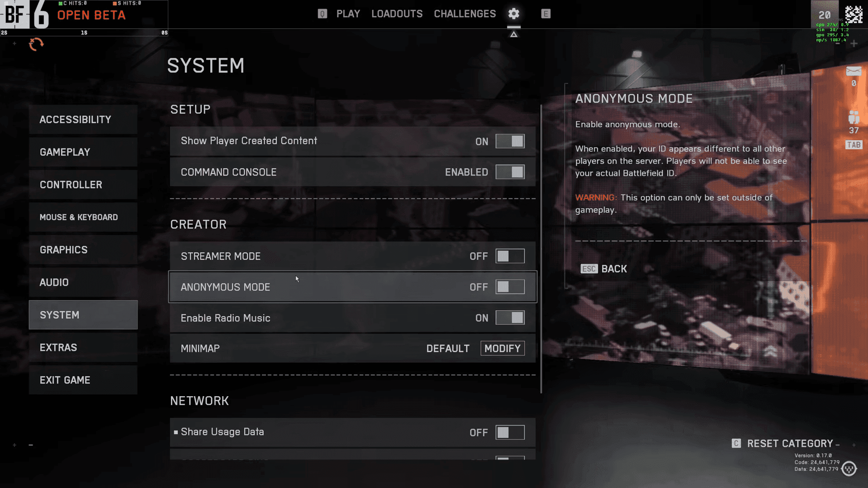Open the Loadouts tab
This screenshot has width=868, height=488.
[397, 14]
